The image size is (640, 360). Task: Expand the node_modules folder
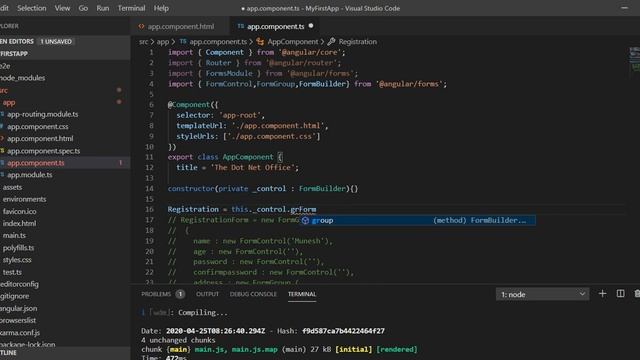[x=22, y=78]
